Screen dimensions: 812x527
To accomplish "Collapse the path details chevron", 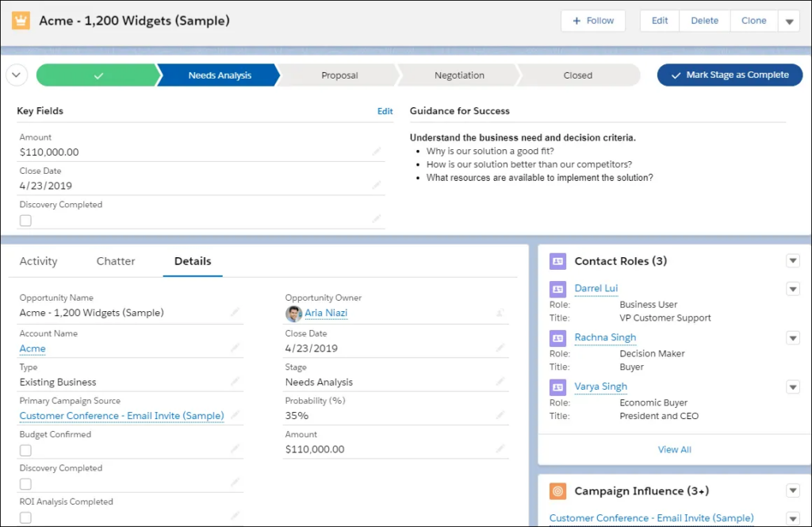I will click(17, 75).
